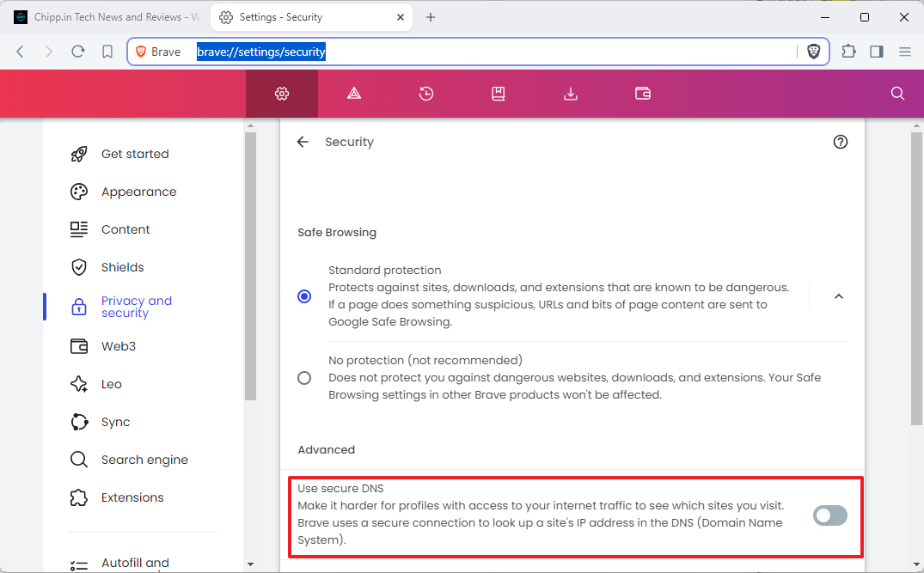Open the Settings gear tab in pink toolbar
Image resolution: width=924 pixels, height=573 pixels.
coord(282,94)
